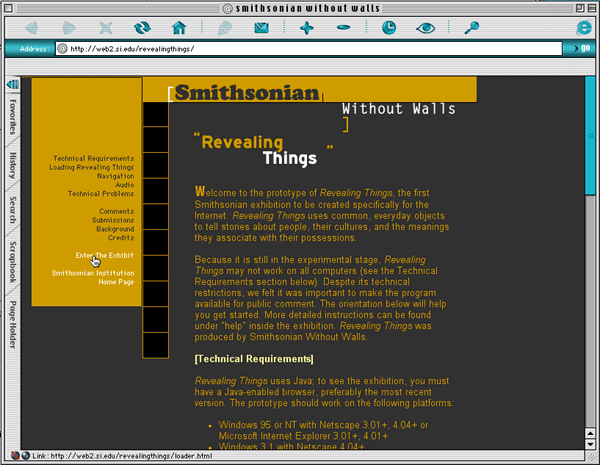
Task: Open the Home page icon
Action: coord(179,28)
